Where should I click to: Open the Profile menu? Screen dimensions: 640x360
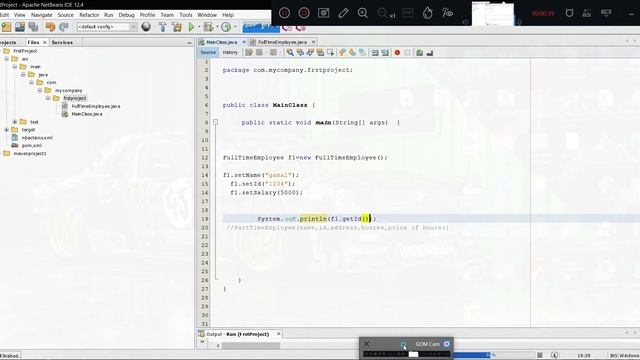click(x=147, y=15)
